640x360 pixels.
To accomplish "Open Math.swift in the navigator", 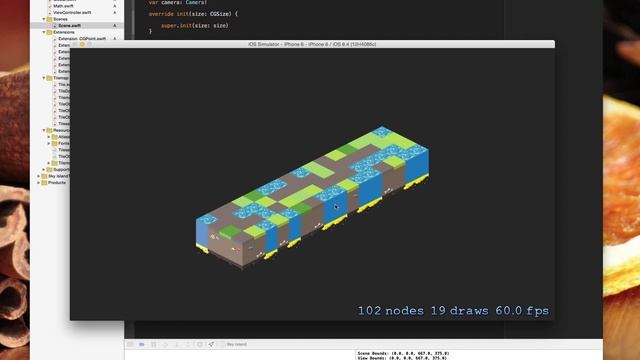I will [63, 6].
